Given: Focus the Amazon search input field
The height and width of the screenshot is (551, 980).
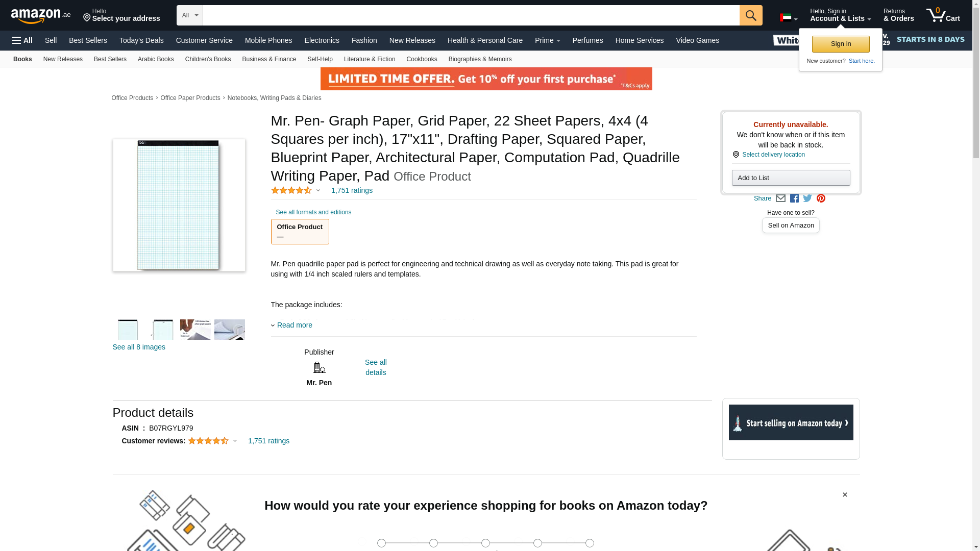Looking at the screenshot, I should [x=471, y=15].
